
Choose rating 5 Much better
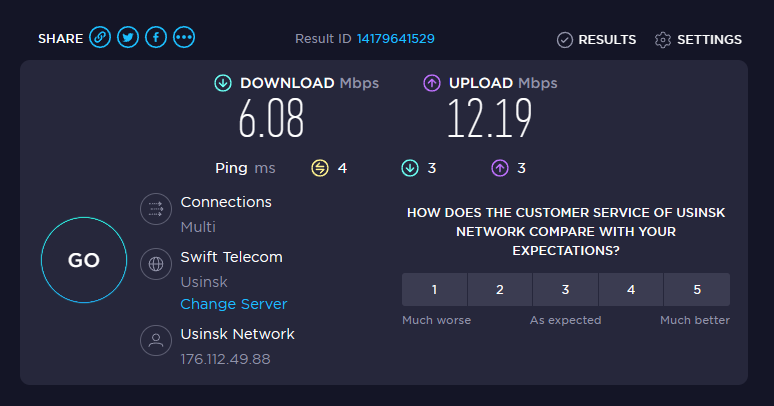coord(697,290)
